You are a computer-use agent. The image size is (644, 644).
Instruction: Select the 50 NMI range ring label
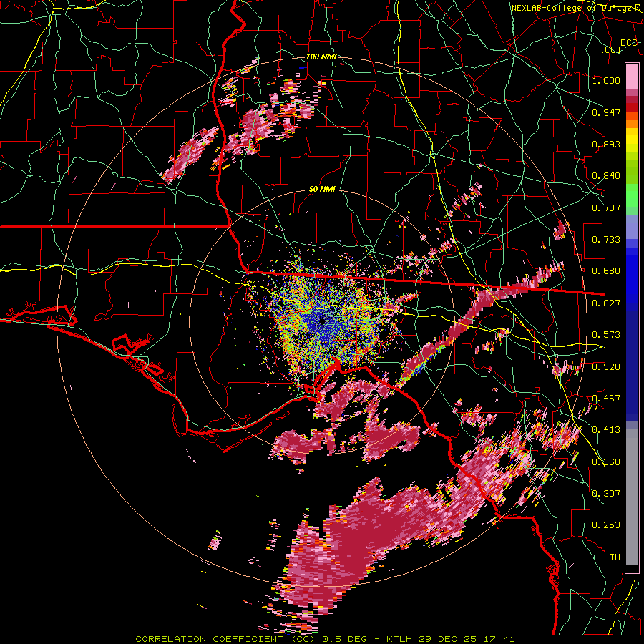(322, 189)
